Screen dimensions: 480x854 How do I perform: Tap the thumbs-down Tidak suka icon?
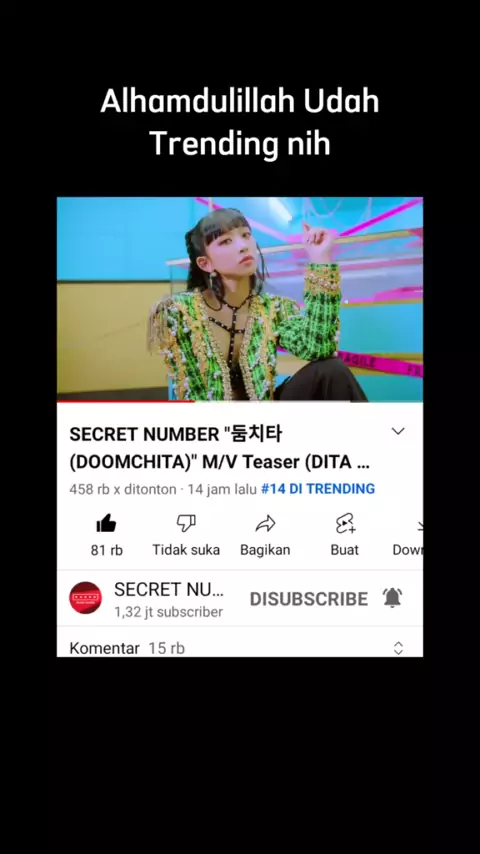point(186,523)
